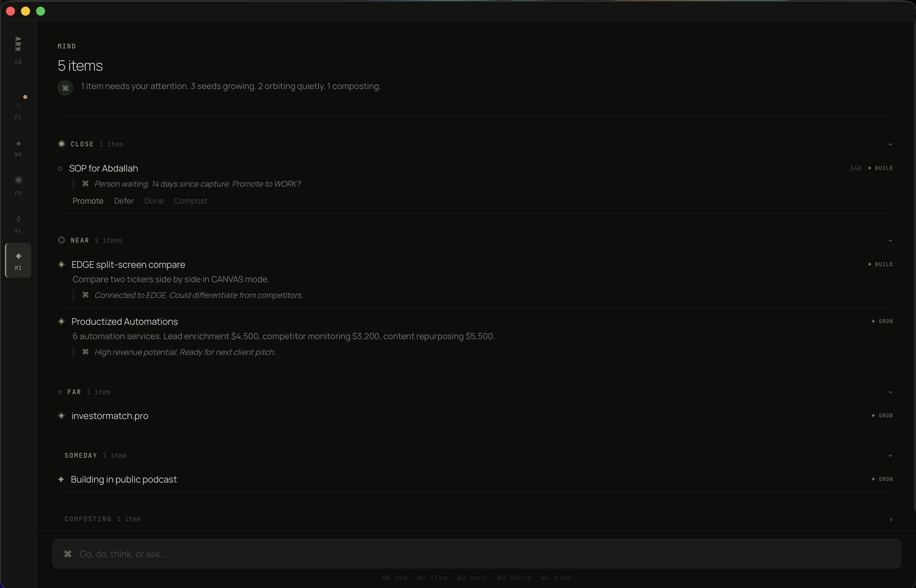Collapse the CLOSE section arrow
Viewport: 916px width, 588px height.
890,145
